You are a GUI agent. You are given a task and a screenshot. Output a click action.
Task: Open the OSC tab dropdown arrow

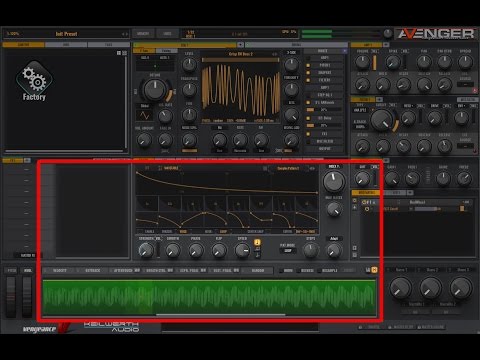(x=240, y=45)
